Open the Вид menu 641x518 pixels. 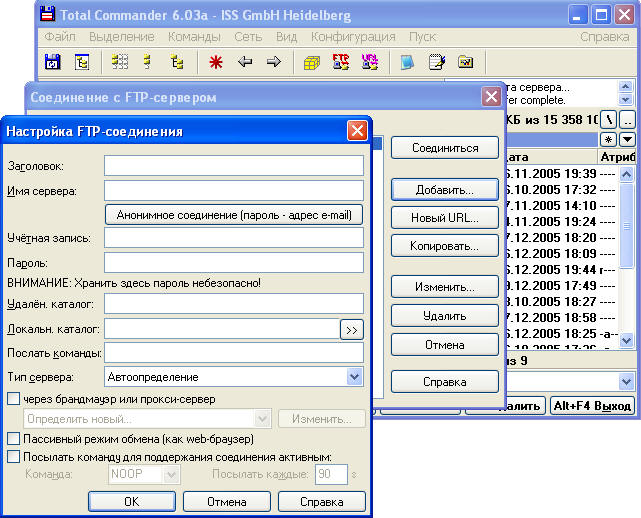[286, 37]
